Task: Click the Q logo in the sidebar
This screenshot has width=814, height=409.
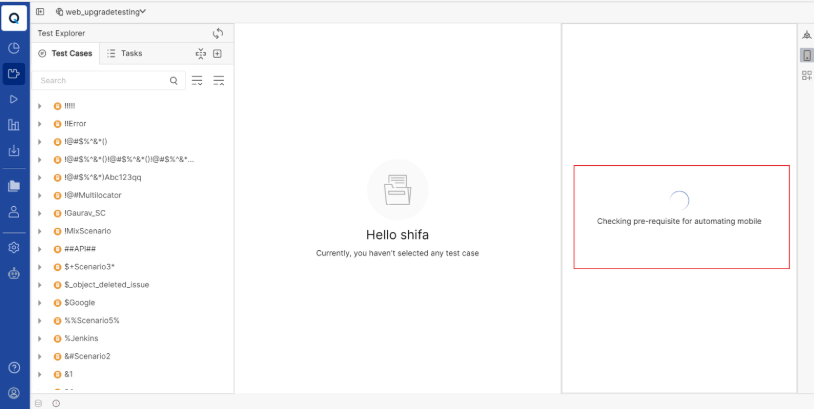Action: [14, 17]
